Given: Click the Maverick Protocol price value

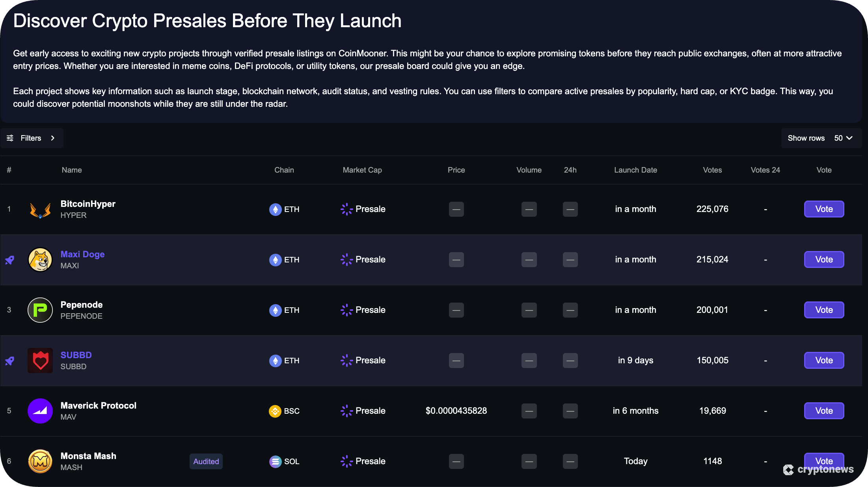Looking at the screenshot, I should click(x=456, y=411).
